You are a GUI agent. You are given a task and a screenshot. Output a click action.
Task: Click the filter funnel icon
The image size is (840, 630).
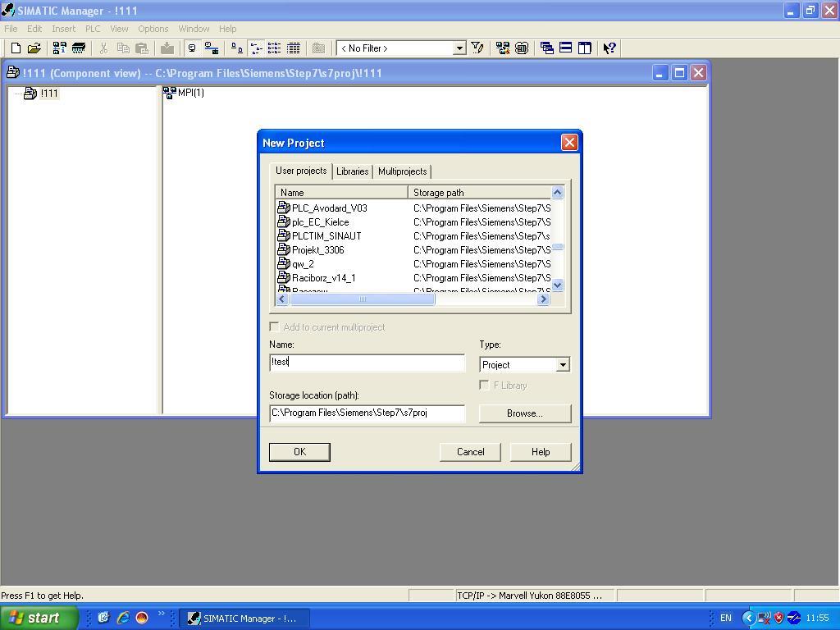tap(477, 48)
